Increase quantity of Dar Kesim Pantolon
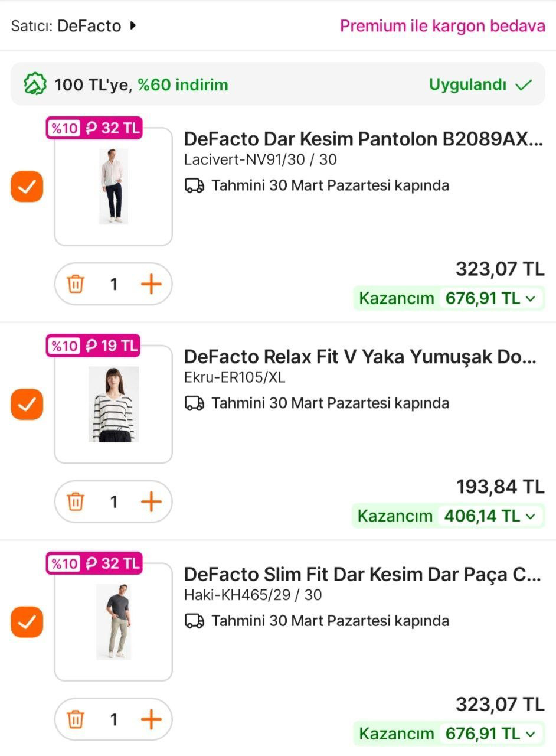556x756 pixels. click(151, 284)
